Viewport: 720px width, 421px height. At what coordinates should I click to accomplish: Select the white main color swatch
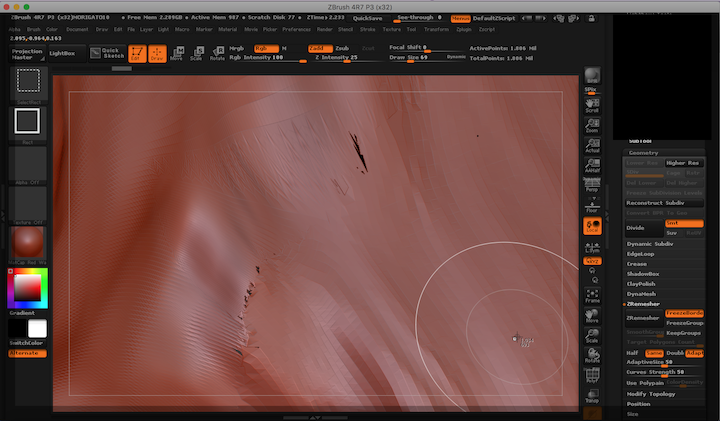(x=37, y=329)
